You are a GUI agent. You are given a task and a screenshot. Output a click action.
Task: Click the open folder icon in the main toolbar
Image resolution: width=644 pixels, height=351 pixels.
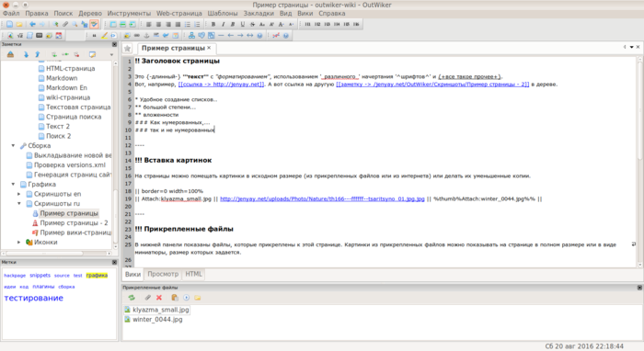click(19, 24)
